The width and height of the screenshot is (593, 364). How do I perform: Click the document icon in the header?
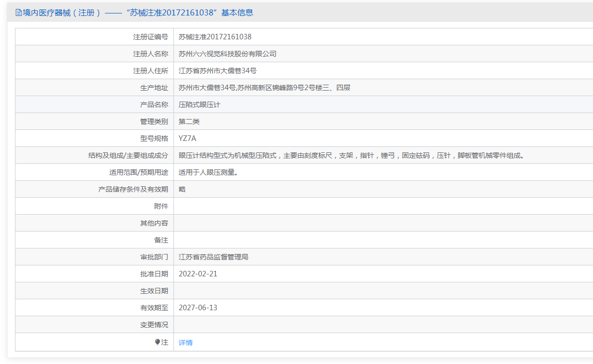(x=18, y=13)
